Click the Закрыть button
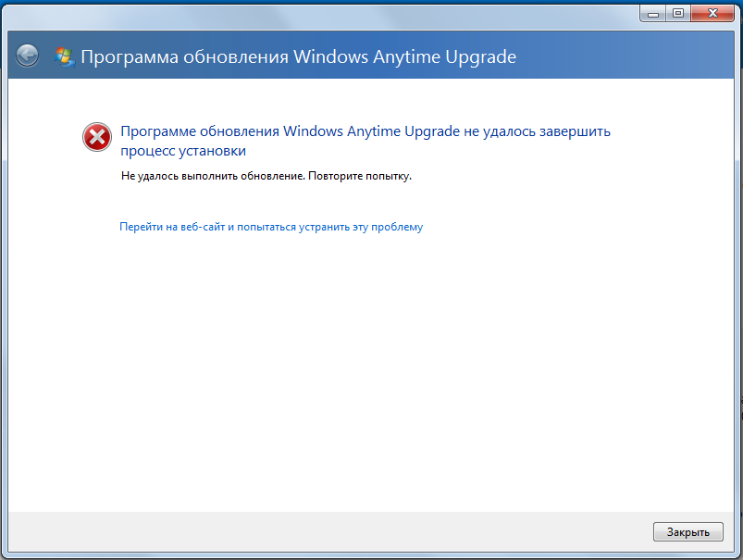This screenshot has width=743, height=560. 688,532
